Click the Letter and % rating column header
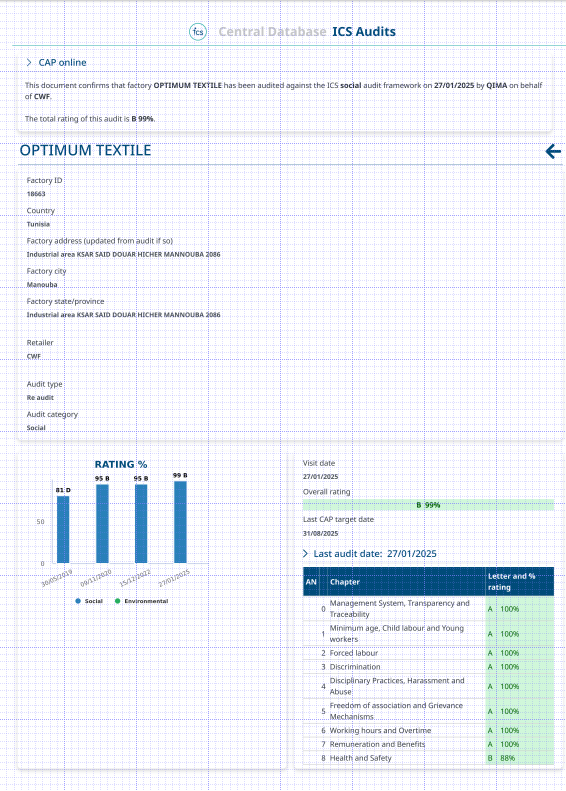Screen dimensions: 566x791 (x=520, y=582)
